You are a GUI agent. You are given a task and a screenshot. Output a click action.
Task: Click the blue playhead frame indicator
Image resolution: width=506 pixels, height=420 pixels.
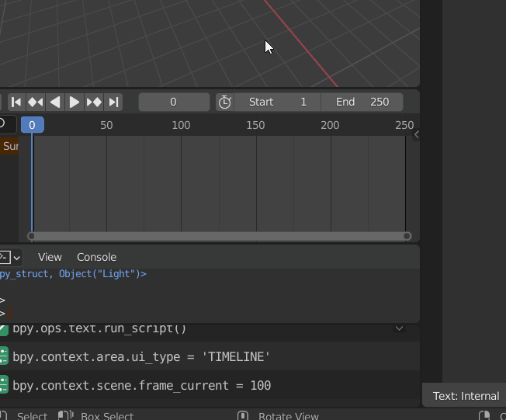click(x=33, y=125)
